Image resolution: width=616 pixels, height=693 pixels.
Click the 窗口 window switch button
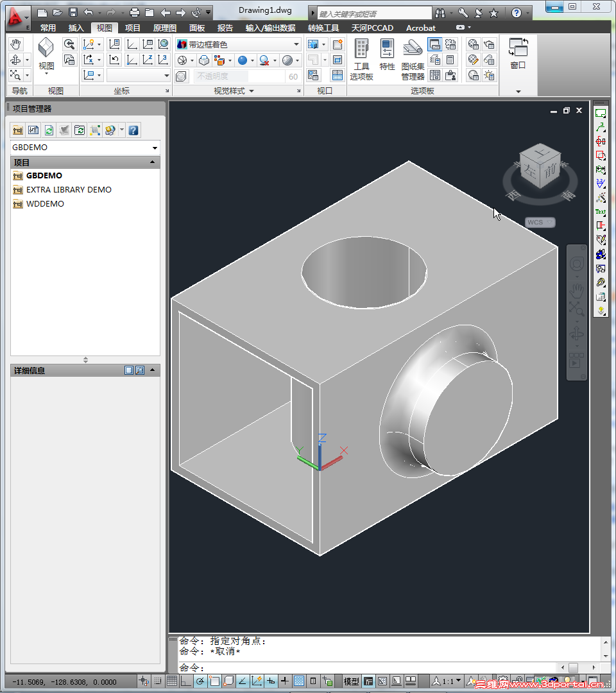coord(518,54)
